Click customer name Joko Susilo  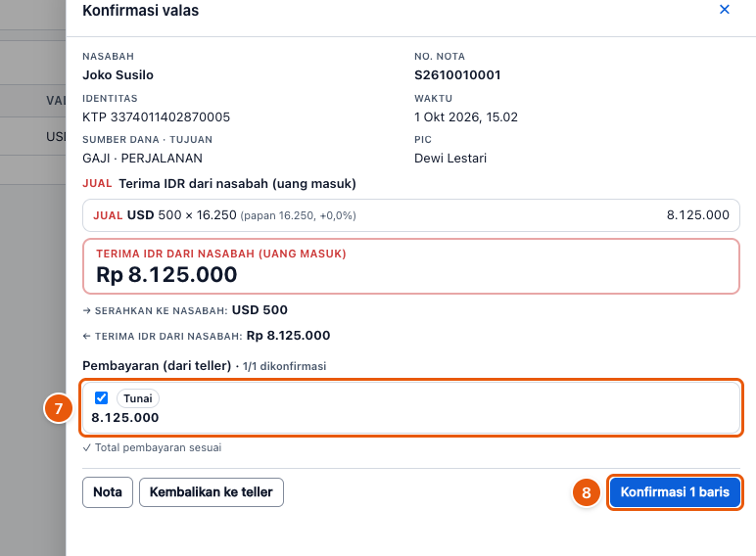[x=118, y=75]
